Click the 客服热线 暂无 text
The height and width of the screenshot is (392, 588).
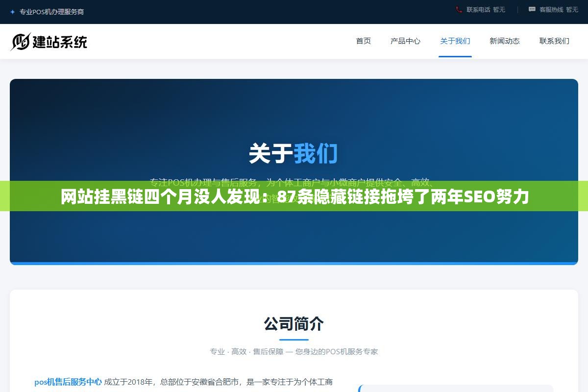click(559, 9)
